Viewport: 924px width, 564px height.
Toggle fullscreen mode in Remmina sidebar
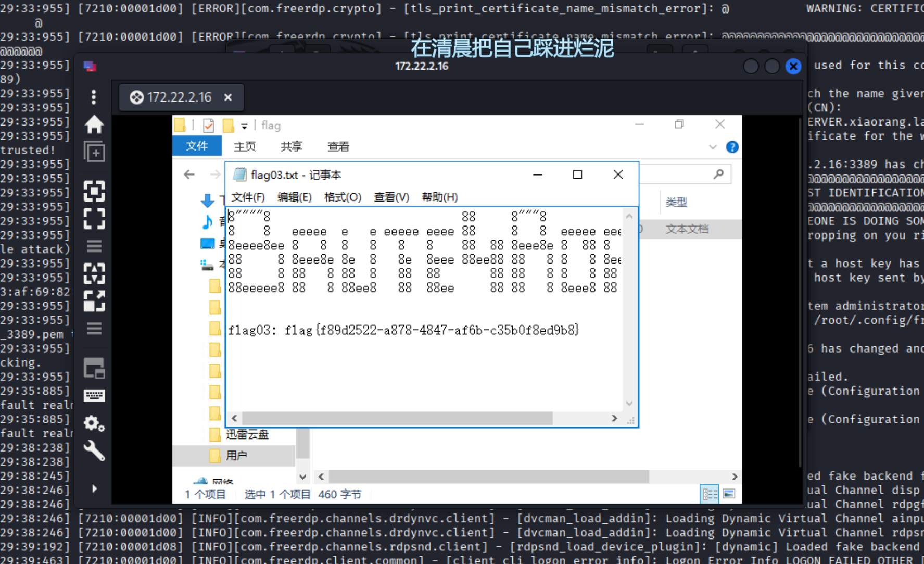pyautogui.click(x=94, y=219)
